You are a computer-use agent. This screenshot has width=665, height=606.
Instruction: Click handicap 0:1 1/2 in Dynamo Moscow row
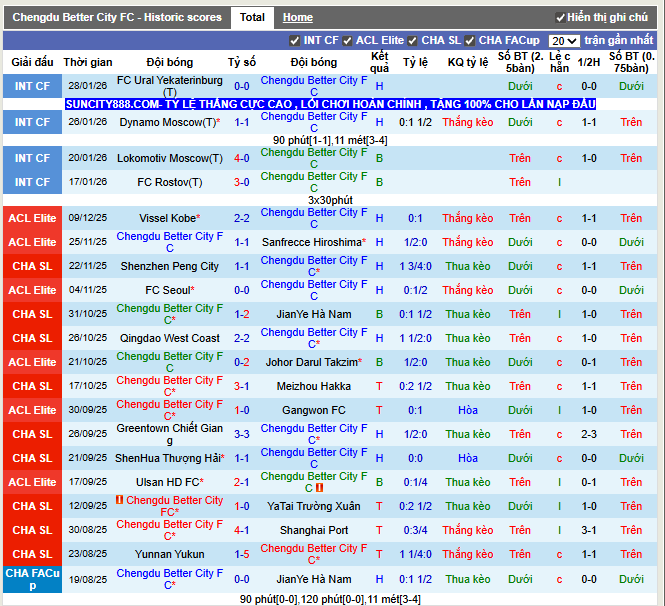[415, 122]
